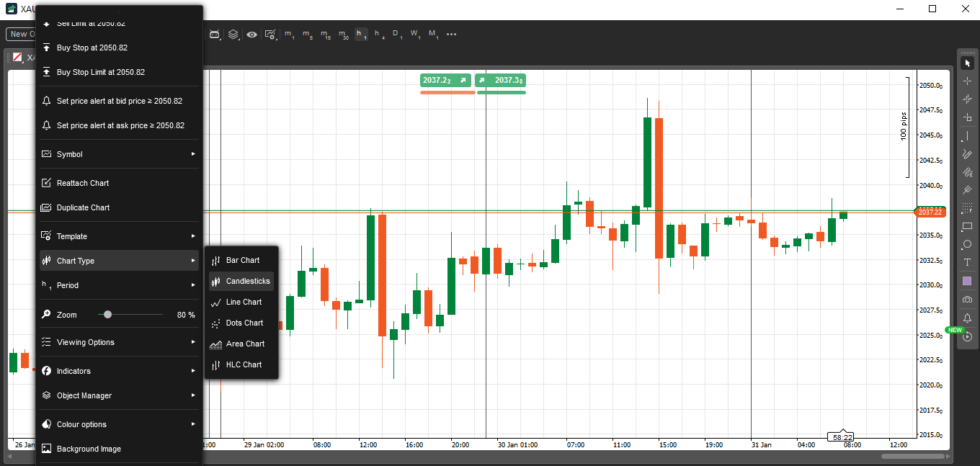
Task: Click the green 2037.3 buy price button
Action: pyautogui.click(x=502, y=80)
